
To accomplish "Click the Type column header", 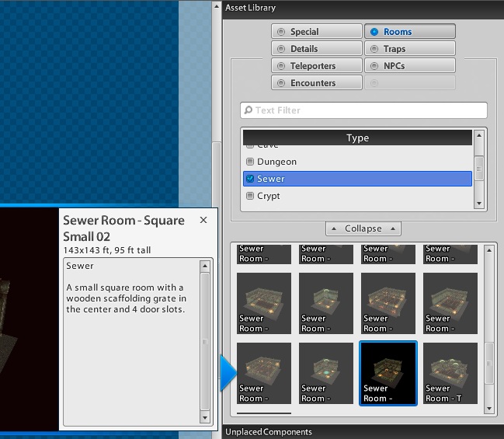I will coord(357,138).
